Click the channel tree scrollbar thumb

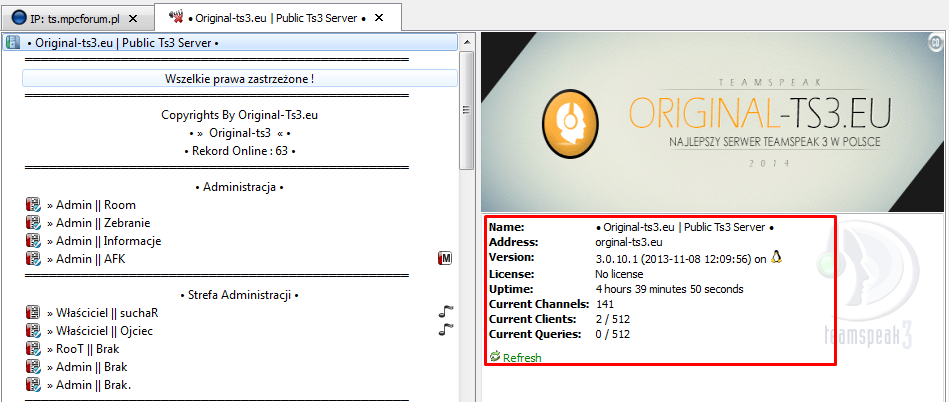tap(466, 110)
